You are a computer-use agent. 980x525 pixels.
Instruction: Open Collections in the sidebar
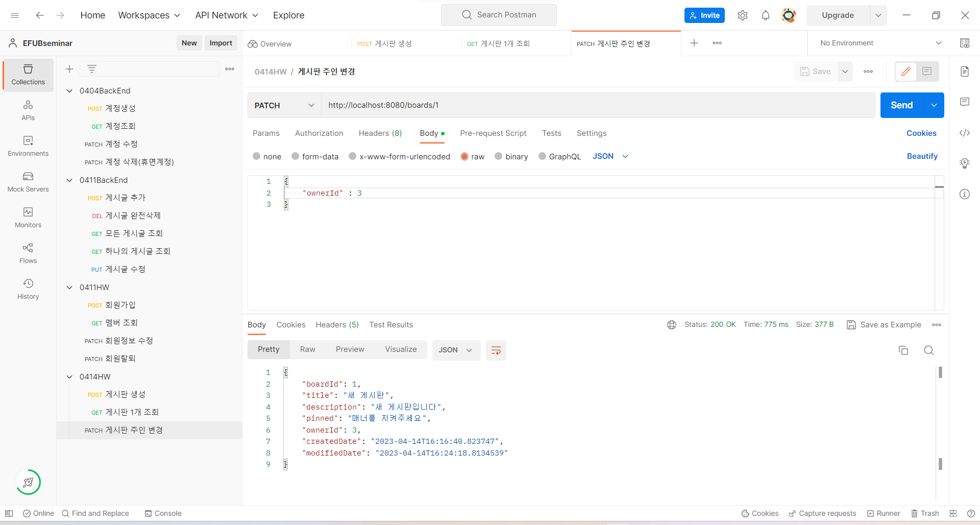[28, 75]
